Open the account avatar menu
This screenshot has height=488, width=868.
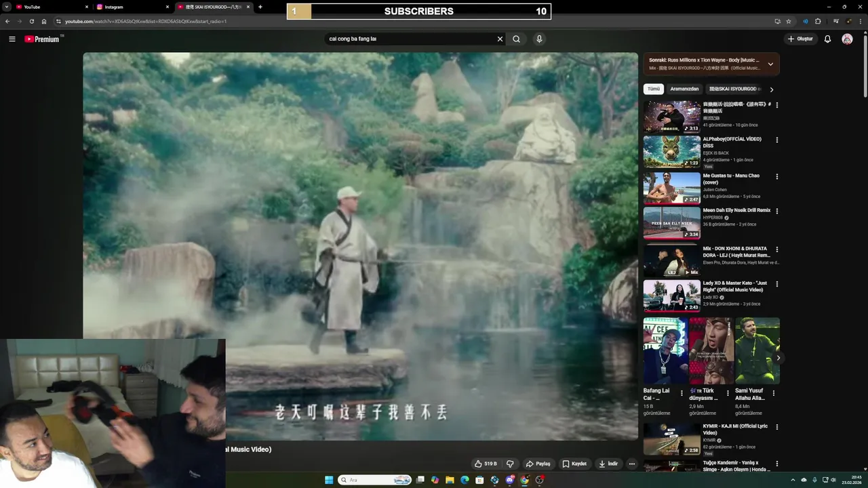(x=847, y=39)
